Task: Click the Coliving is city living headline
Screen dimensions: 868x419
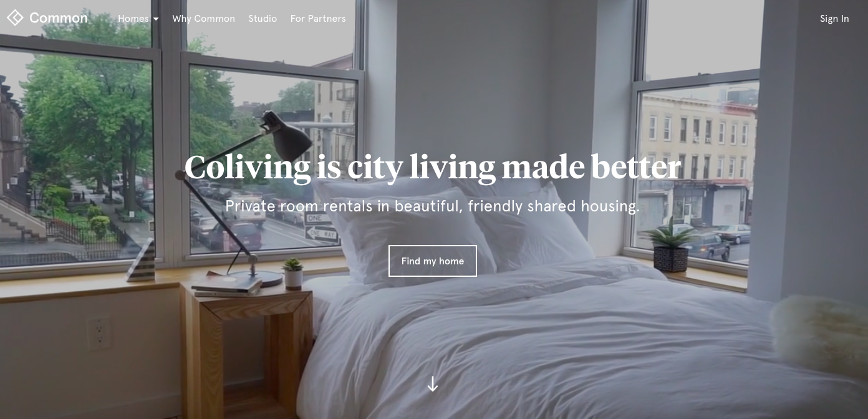Action: coord(433,167)
